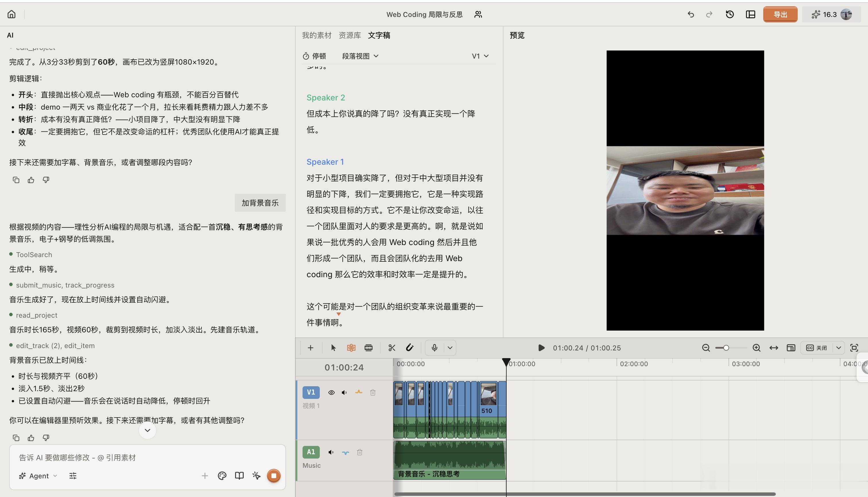Copy the first AI reply
This screenshot has width=868, height=497.
16,180
